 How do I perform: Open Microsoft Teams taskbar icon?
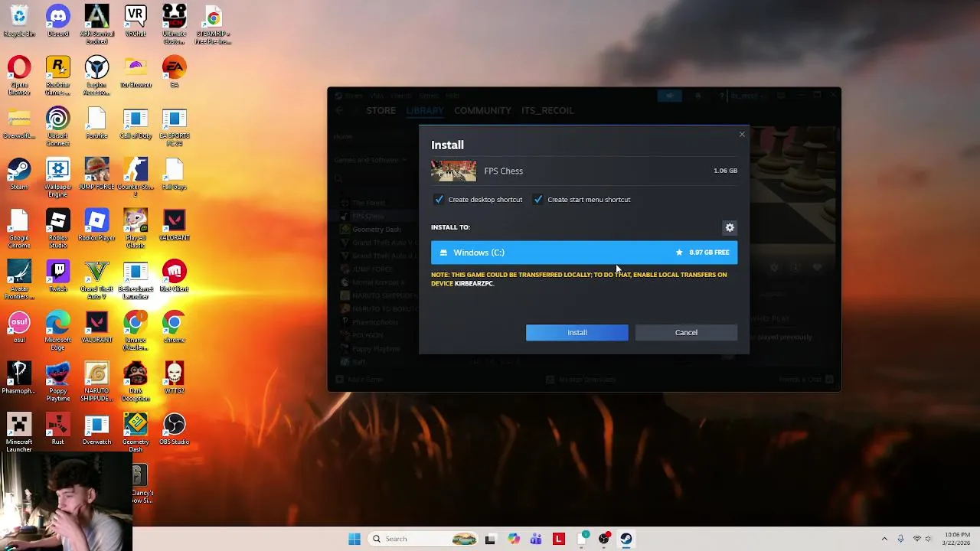click(x=536, y=539)
